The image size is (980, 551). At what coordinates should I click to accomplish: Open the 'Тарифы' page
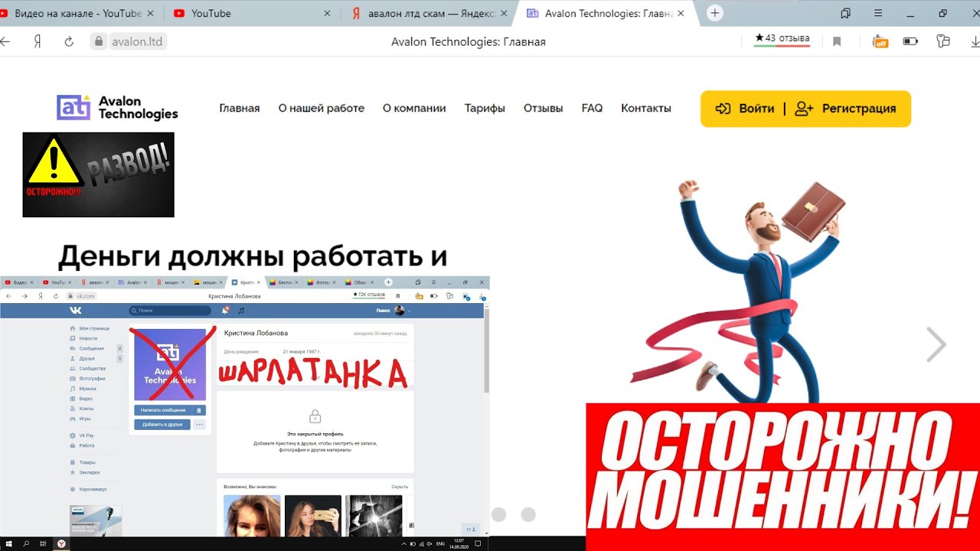click(x=485, y=109)
